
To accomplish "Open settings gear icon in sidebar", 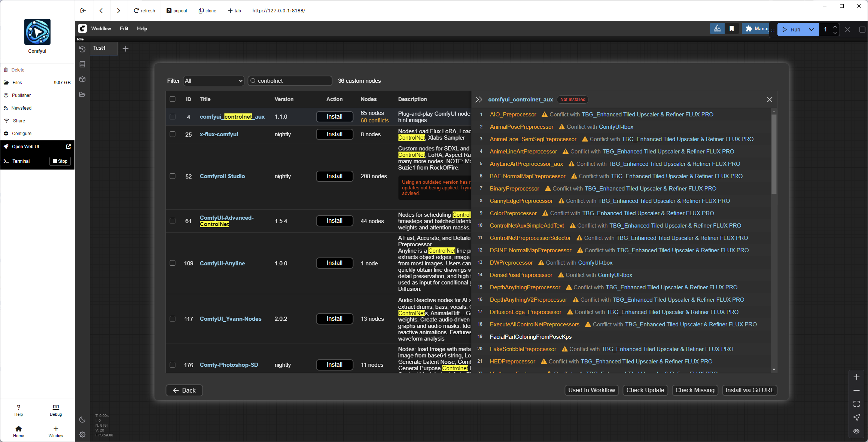I will (x=82, y=435).
